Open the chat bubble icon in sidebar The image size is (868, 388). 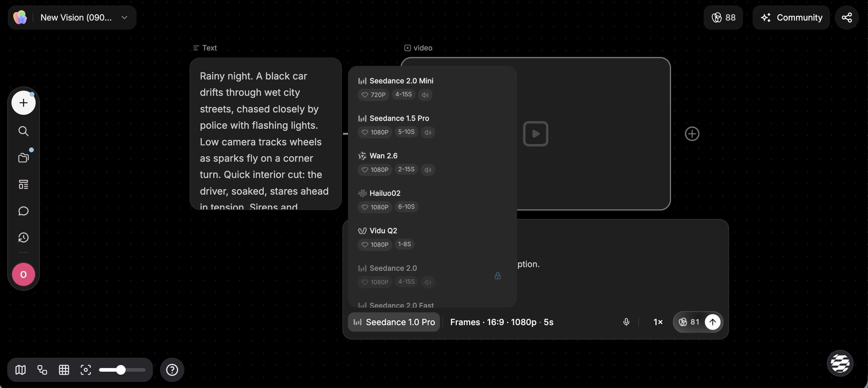tap(23, 211)
